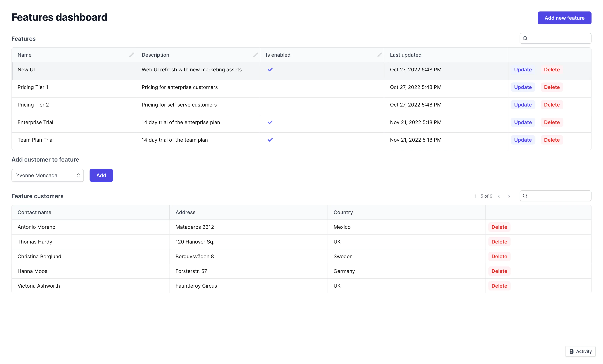603x364 pixels.
Task: Select the Pricing Tier 1 name cell
Action: click(x=74, y=89)
